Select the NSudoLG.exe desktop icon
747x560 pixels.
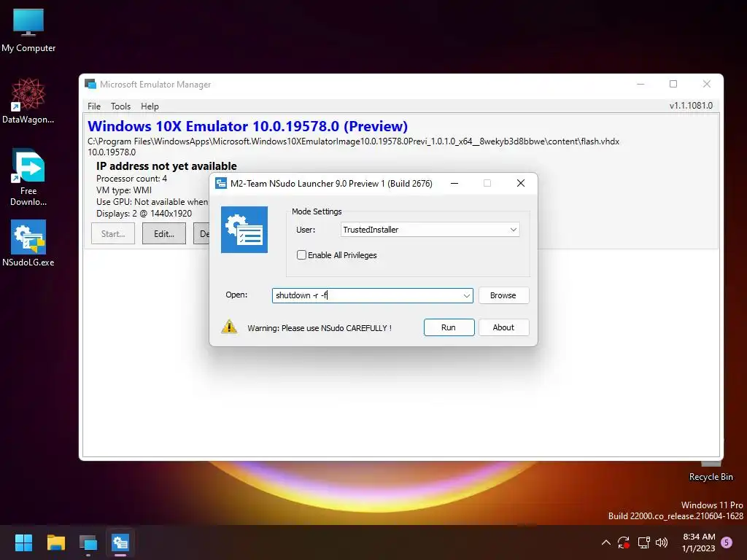pyautogui.click(x=28, y=243)
